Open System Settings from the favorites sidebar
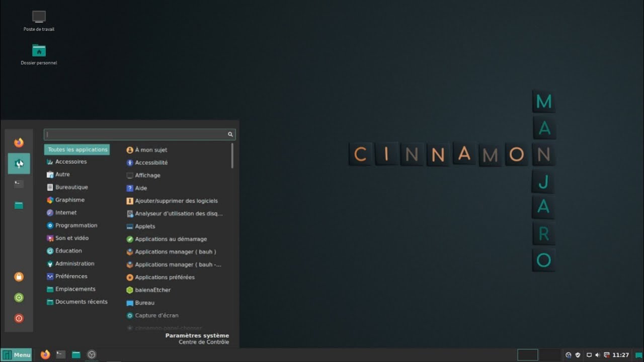The height and width of the screenshot is (362, 644). (x=19, y=163)
